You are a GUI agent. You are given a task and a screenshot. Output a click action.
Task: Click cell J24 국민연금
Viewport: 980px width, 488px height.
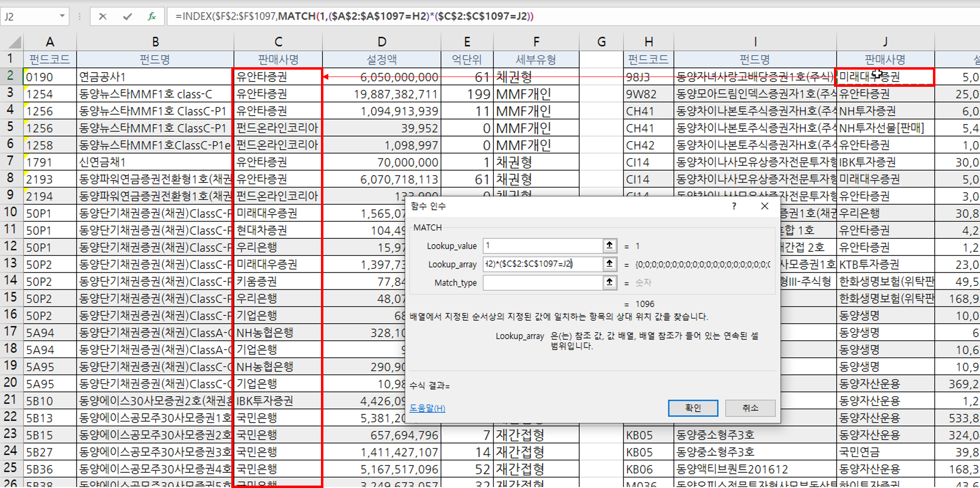pyautogui.click(x=885, y=452)
